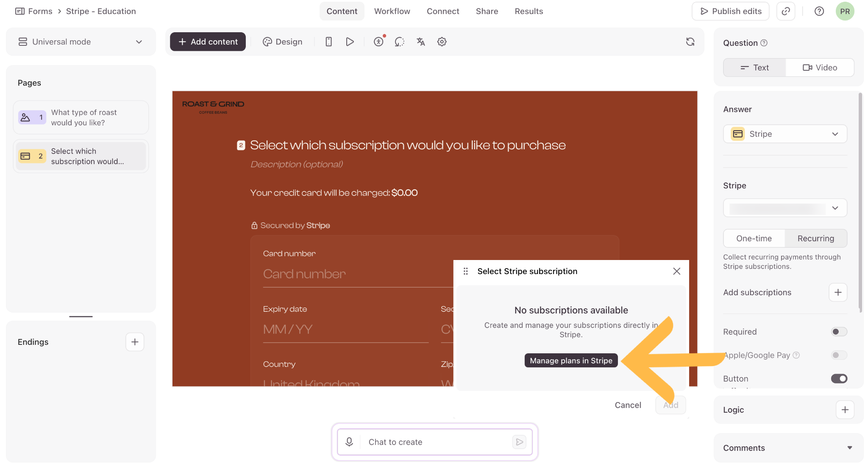The width and height of the screenshot is (868, 467).
Task: Click the refresh preview icon
Action: 690,42
